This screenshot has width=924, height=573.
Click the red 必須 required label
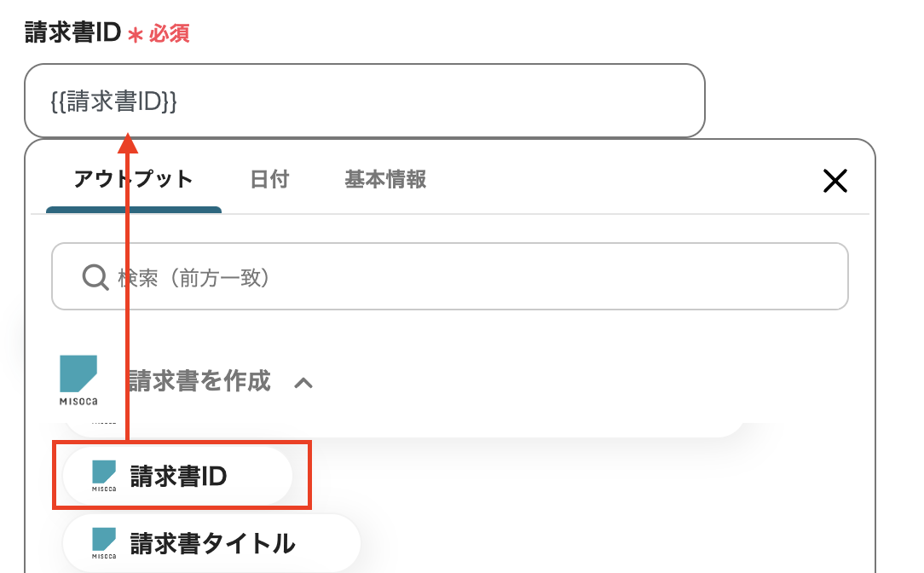pos(169,34)
